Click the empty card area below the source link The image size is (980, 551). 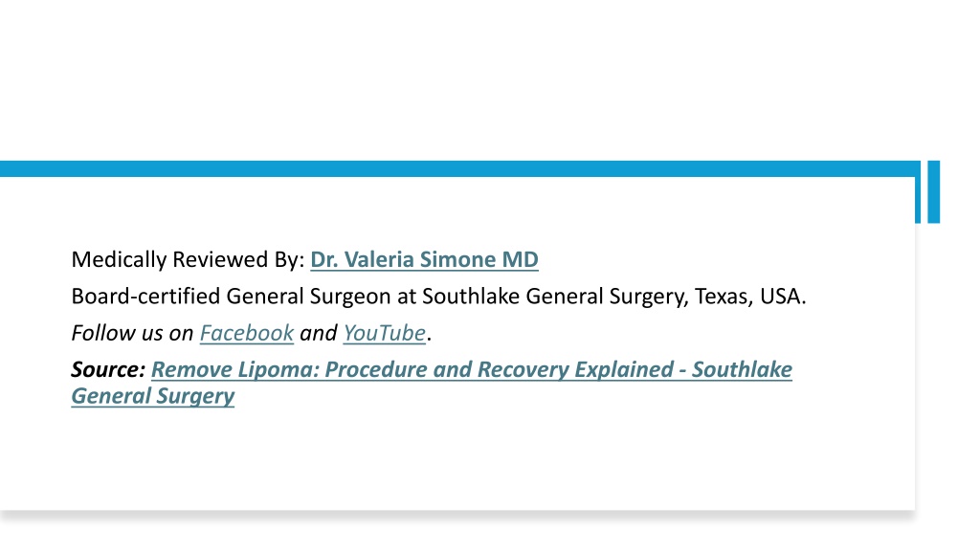coord(459,459)
